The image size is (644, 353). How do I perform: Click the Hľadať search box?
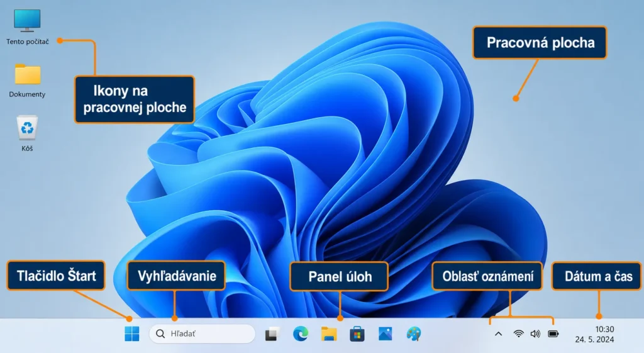[202, 333]
